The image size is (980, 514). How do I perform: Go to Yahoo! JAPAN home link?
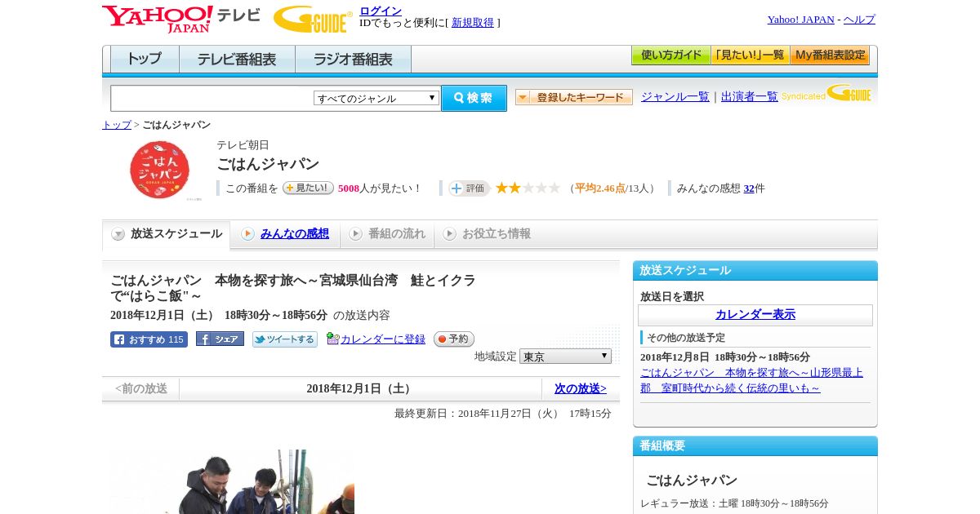800,20
